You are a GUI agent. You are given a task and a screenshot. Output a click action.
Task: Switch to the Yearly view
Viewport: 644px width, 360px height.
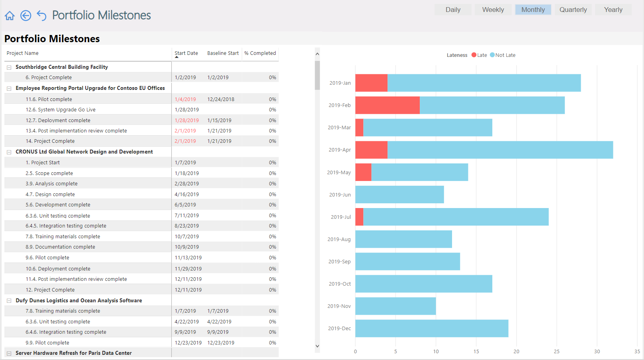tap(613, 10)
